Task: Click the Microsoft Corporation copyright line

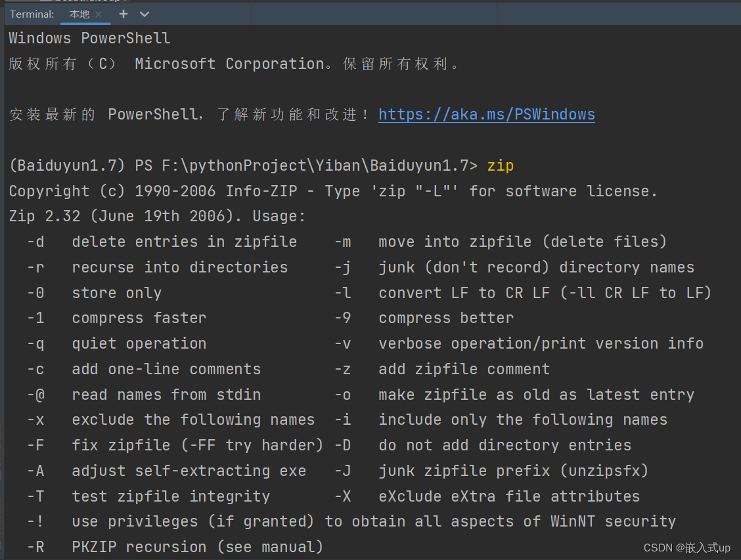Action: pos(234,64)
